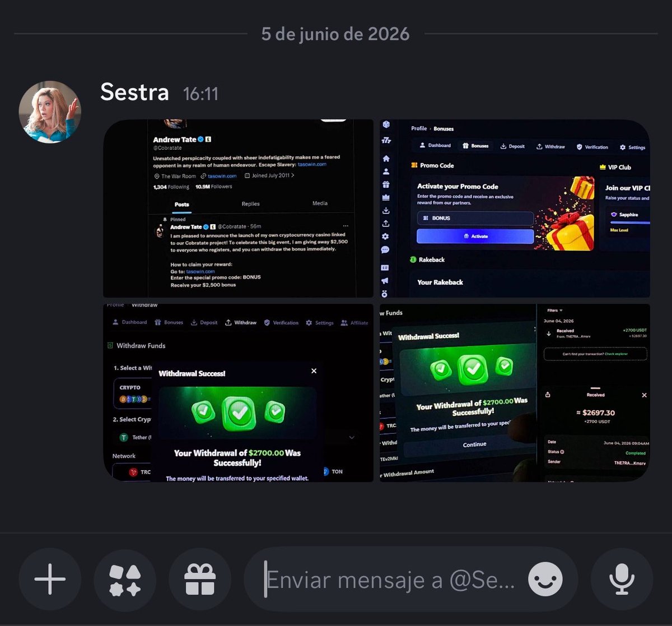Open Sestra's profile avatar
This screenshot has width=672, height=626.
[x=50, y=112]
